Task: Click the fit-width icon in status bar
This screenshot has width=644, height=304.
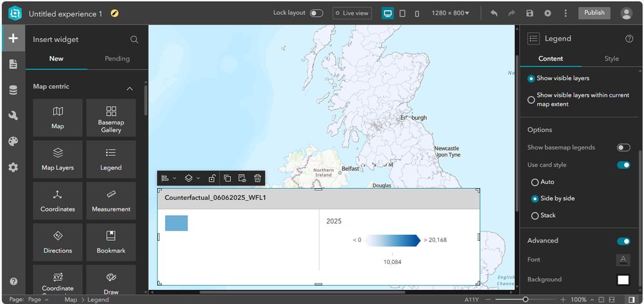Action: [612, 299]
